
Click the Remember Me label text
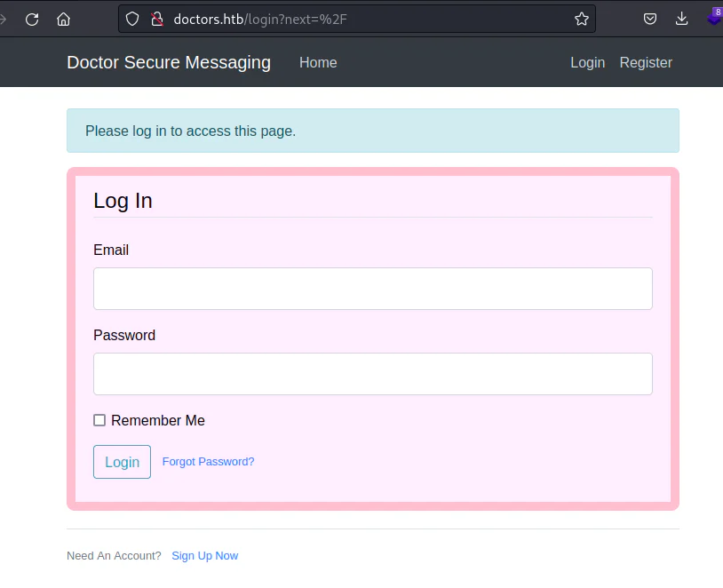pos(158,421)
